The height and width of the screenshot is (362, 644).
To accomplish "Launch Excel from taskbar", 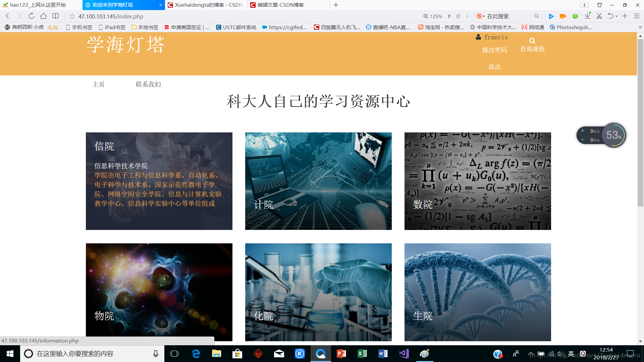I will tap(362, 354).
